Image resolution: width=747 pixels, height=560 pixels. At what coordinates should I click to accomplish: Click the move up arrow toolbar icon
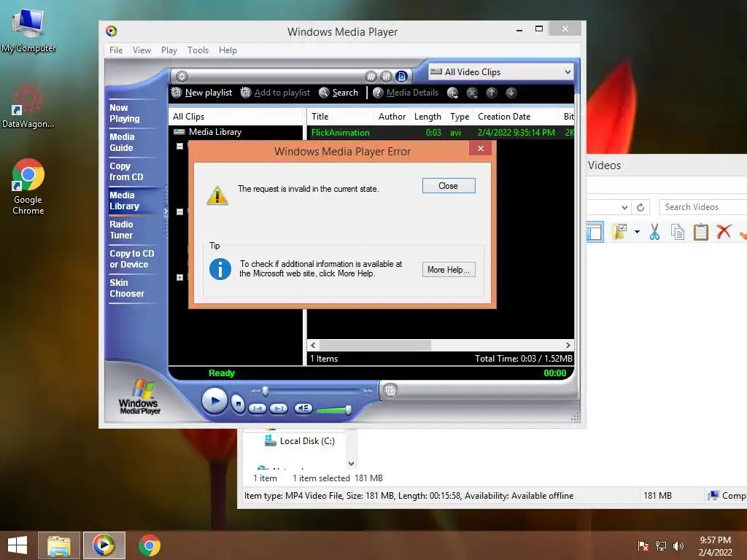coord(492,93)
